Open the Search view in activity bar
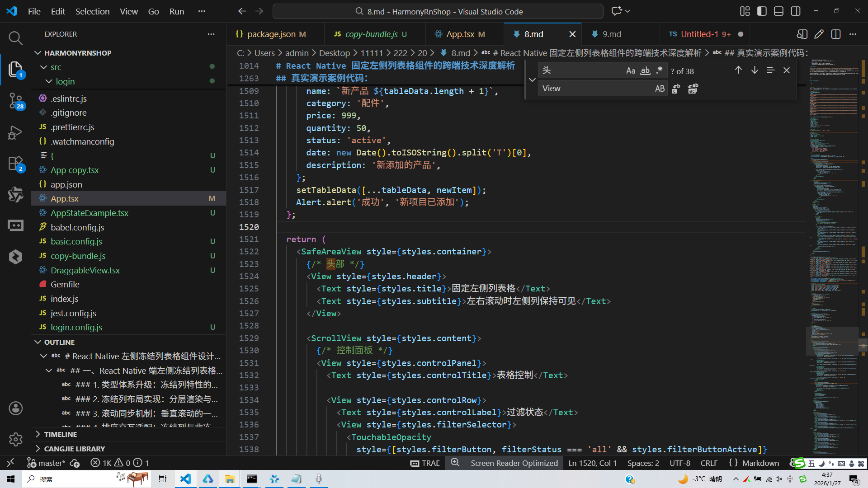The width and height of the screenshot is (868, 488). tap(15, 38)
